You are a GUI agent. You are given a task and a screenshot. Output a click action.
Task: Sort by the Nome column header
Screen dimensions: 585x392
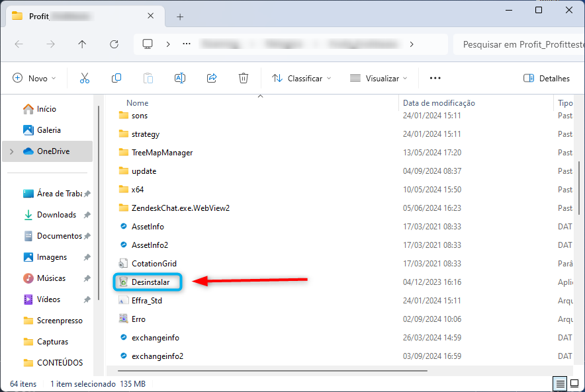[x=137, y=103]
